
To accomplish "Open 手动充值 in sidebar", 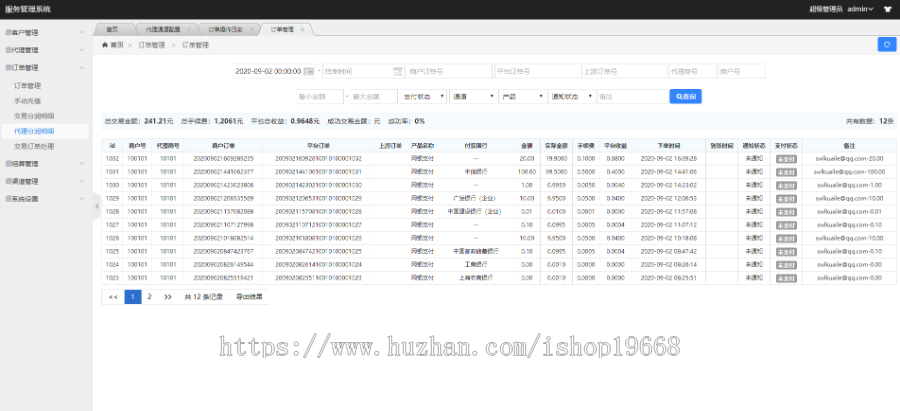I will (27, 101).
